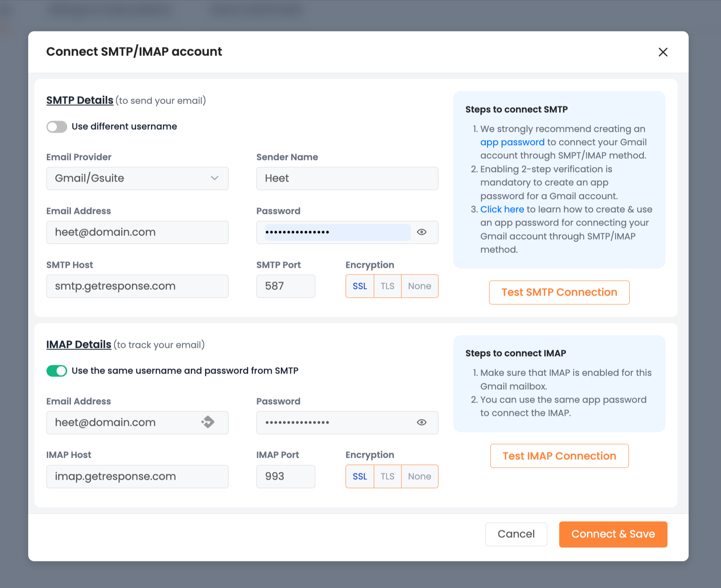Viewport: 721px width, 588px height.
Task: Click Test SMTP Connection button
Action: coord(559,292)
